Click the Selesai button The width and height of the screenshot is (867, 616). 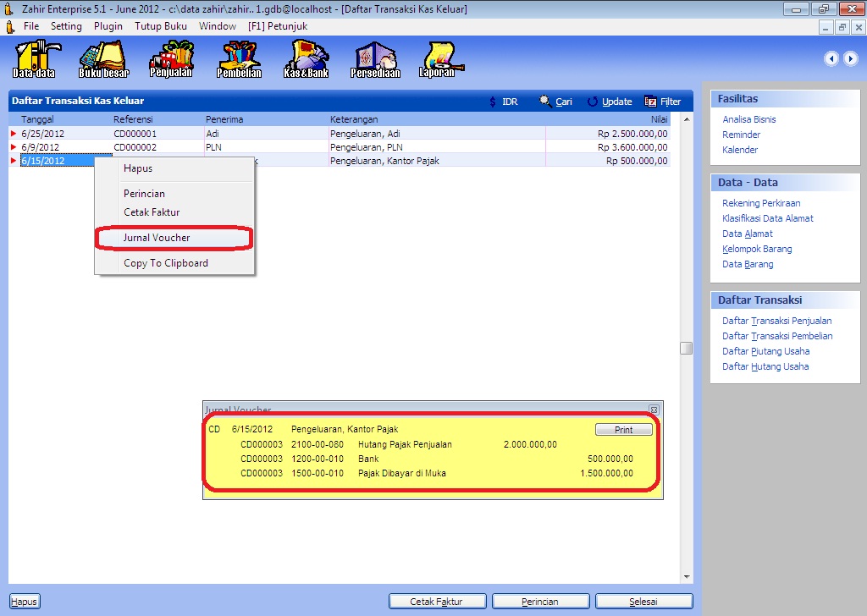[643, 602]
